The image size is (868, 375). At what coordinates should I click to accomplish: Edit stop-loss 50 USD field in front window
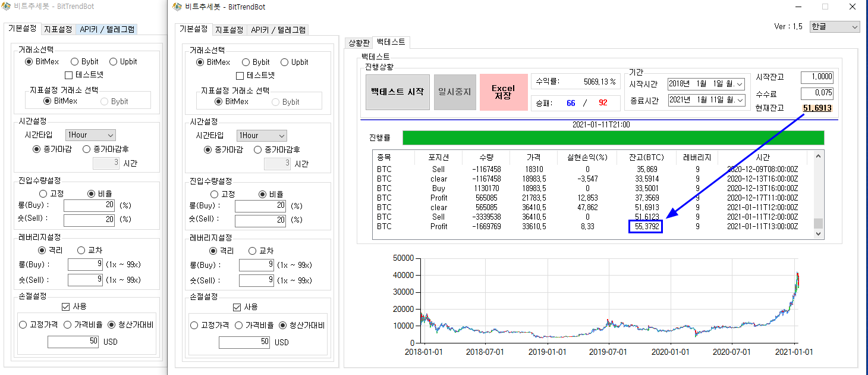[244, 342]
